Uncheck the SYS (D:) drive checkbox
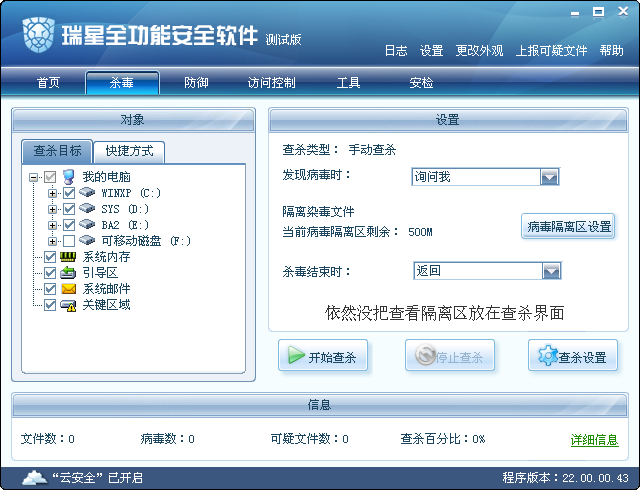640x490 pixels. point(69,209)
